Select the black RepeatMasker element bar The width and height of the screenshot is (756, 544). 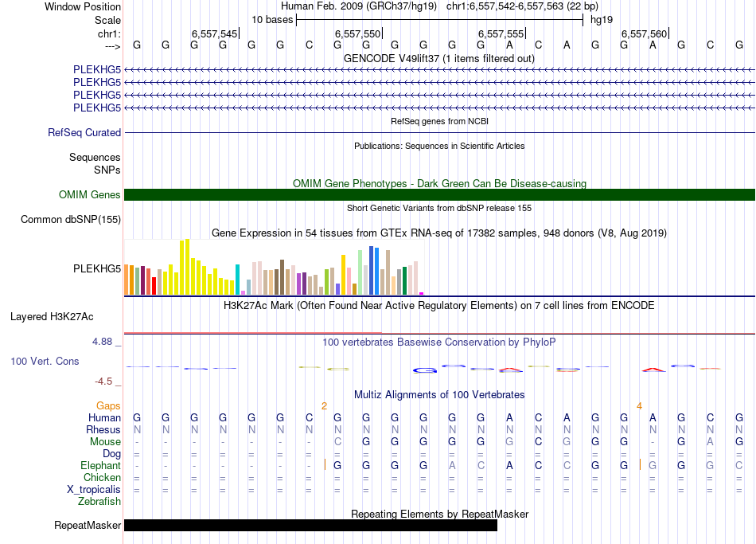[310, 526]
